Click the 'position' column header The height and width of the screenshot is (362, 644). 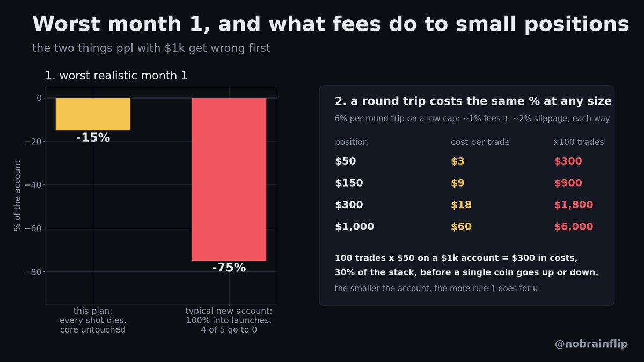pyautogui.click(x=352, y=142)
